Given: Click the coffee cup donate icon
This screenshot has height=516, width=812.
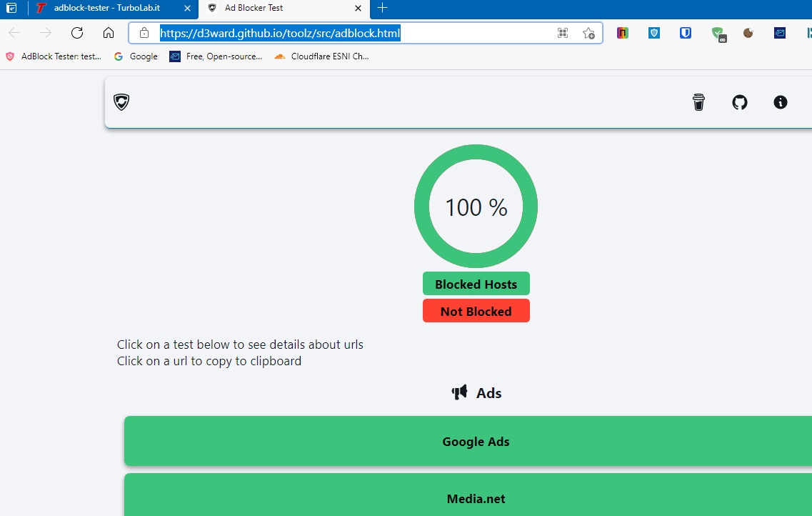Looking at the screenshot, I should click(x=698, y=102).
